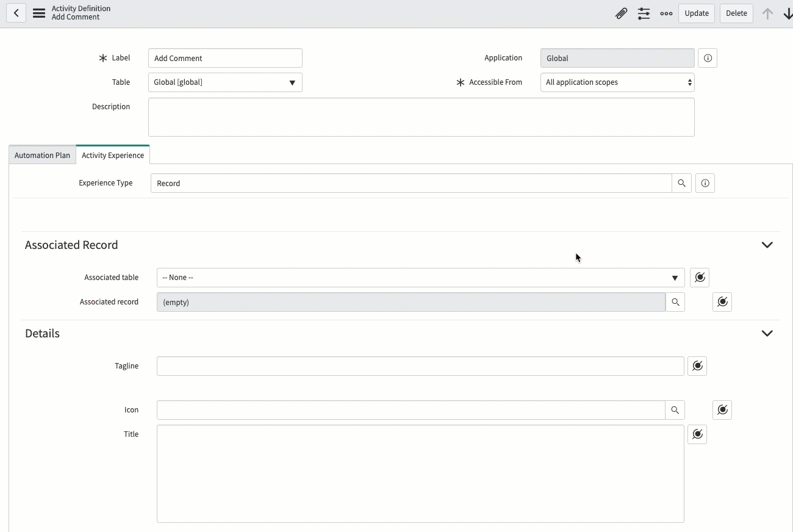The width and height of the screenshot is (793, 532).
Task: Click the Accessible From label
Action: (x=495, y=82)
